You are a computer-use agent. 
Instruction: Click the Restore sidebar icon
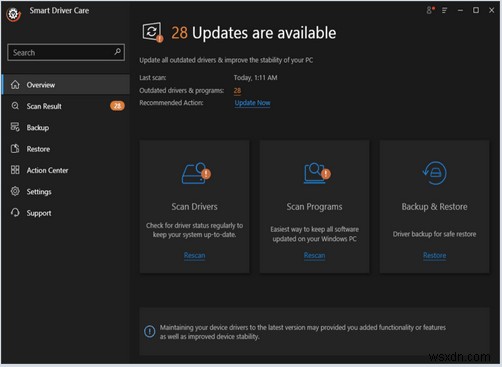pos(15,149)
